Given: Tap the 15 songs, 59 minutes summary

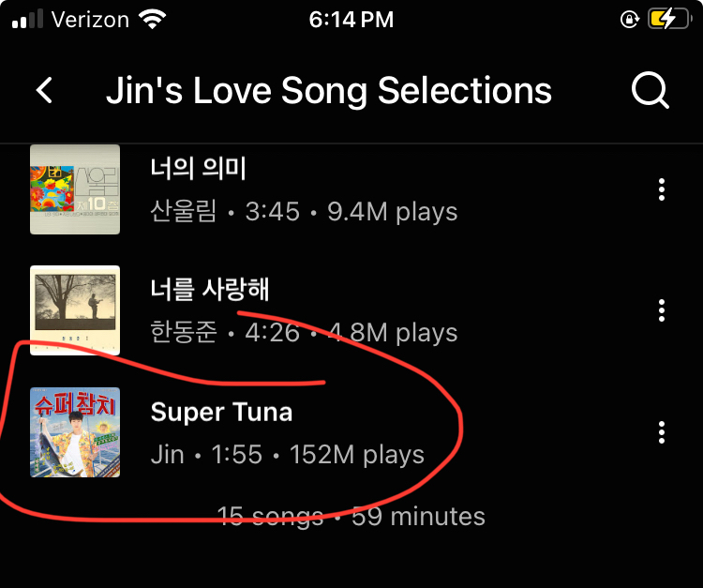Looking at the screenshot, I should (x=351, y=516).
